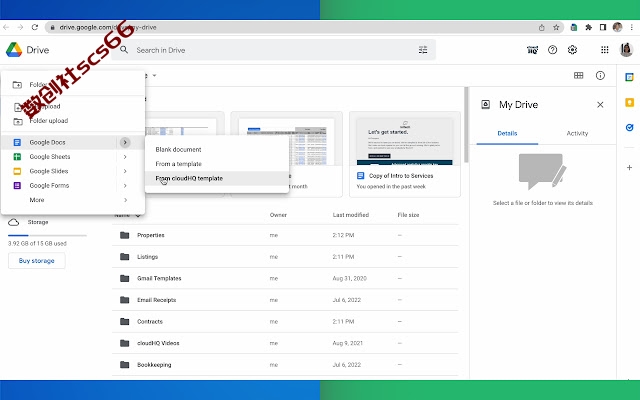Screen dimensions: 640x400
Task: Click the Storage cloud icon
Action: tap(13, 222)
